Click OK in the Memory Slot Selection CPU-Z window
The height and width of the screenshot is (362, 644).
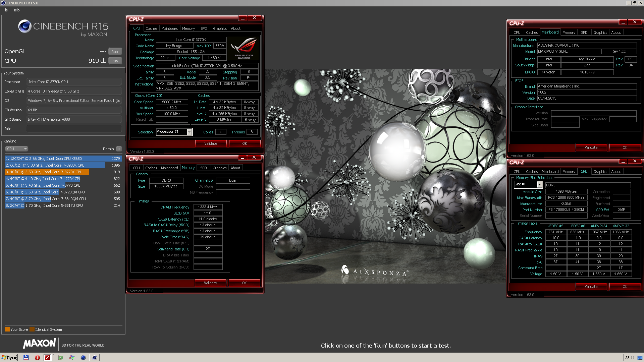[625, 287]
